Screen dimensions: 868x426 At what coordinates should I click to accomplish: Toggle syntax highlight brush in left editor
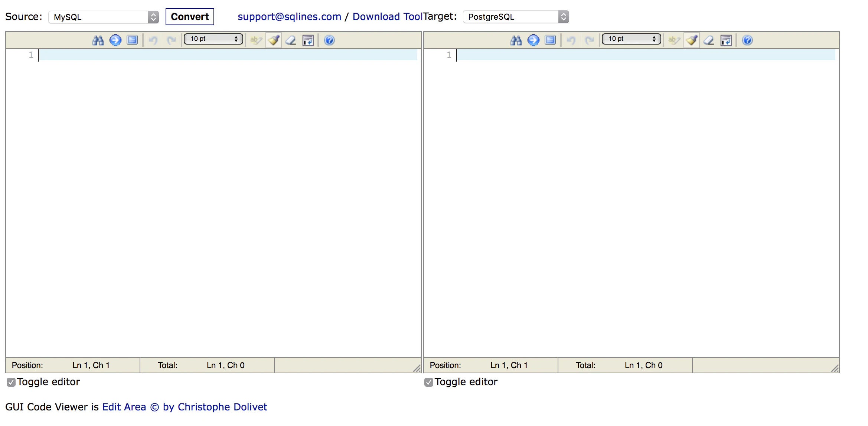(274, 40)
